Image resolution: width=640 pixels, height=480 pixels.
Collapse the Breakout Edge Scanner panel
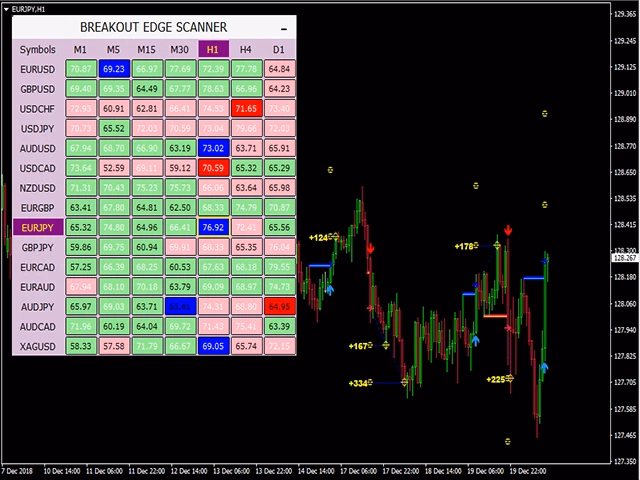click(x=285, y=27)
